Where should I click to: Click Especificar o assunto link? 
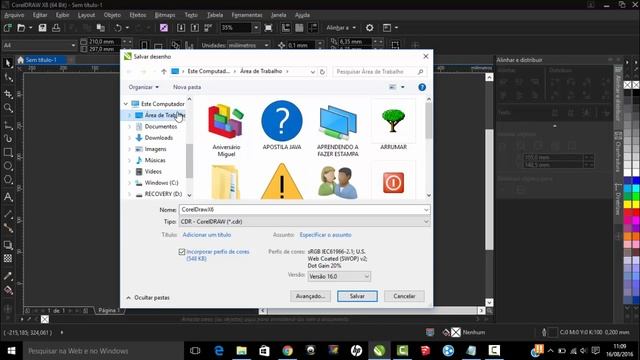(x=325, y=235)
